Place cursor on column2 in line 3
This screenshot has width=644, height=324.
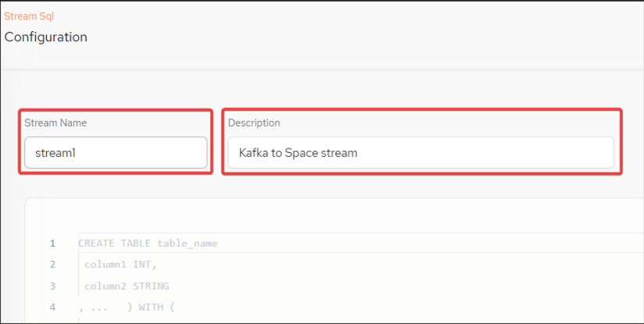pyautogui.click(x=106, y=286)
